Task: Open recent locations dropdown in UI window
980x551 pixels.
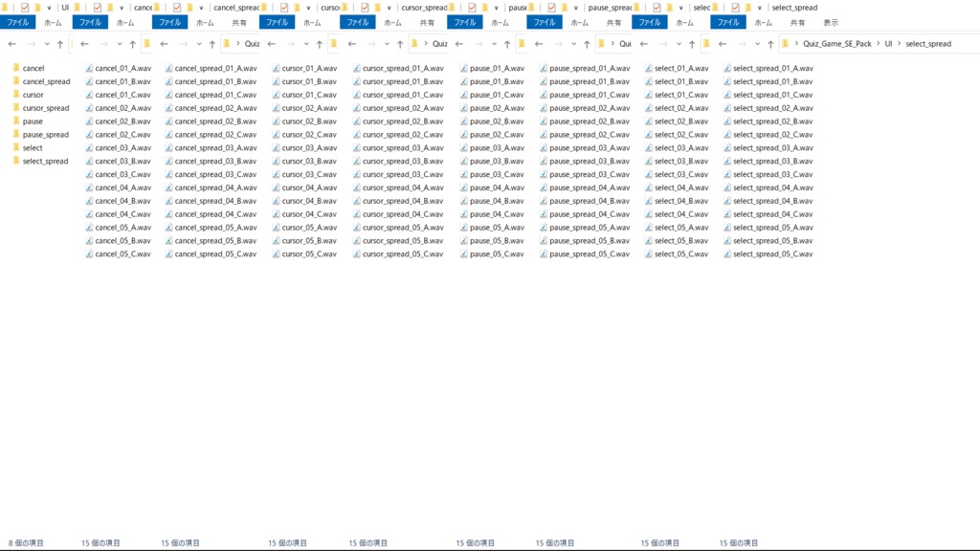Action: pyautogui.click(x=47, y=44)
